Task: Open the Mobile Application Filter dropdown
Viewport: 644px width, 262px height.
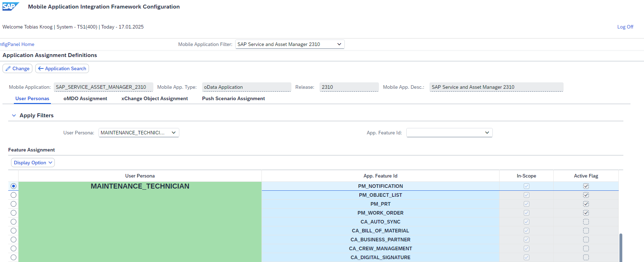Action: (290, 44)
